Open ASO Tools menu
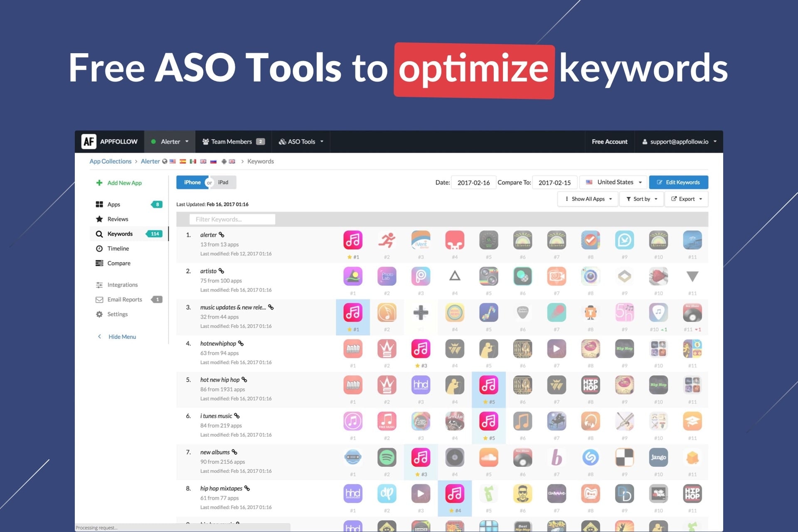798x532 pixels. [301, 142]
